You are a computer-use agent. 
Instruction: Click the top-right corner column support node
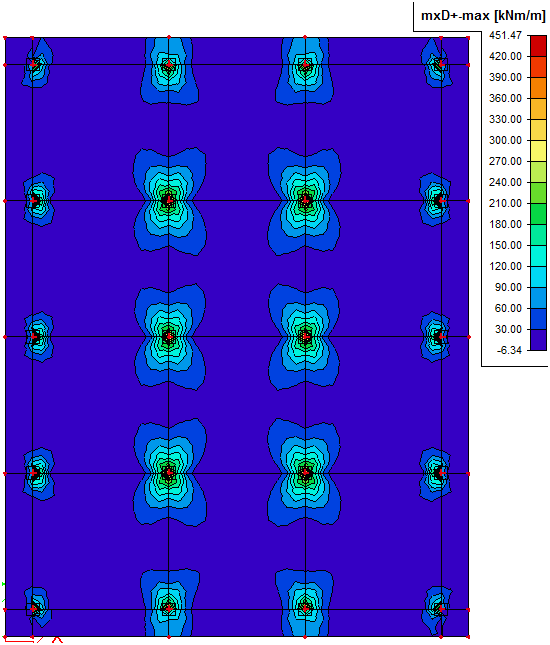point(441,65)
